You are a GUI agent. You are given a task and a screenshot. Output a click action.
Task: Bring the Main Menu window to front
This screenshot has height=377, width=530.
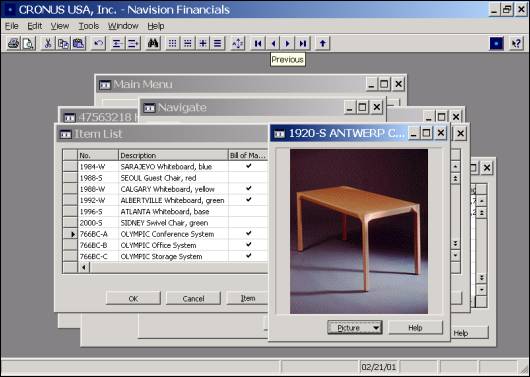(230, 84)
